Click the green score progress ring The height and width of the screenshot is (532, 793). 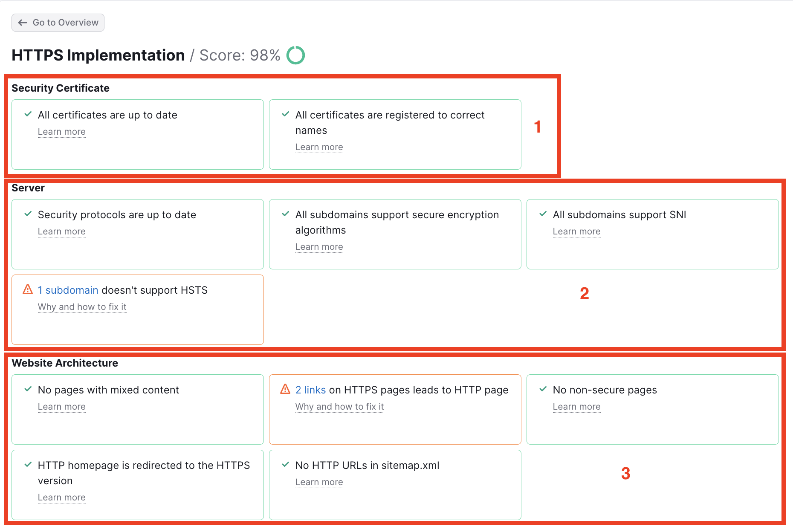tap(296, 55)
